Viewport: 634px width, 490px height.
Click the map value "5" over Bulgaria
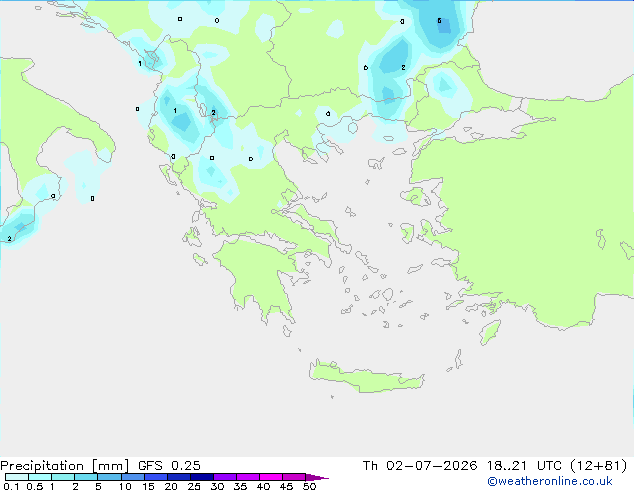440,21
